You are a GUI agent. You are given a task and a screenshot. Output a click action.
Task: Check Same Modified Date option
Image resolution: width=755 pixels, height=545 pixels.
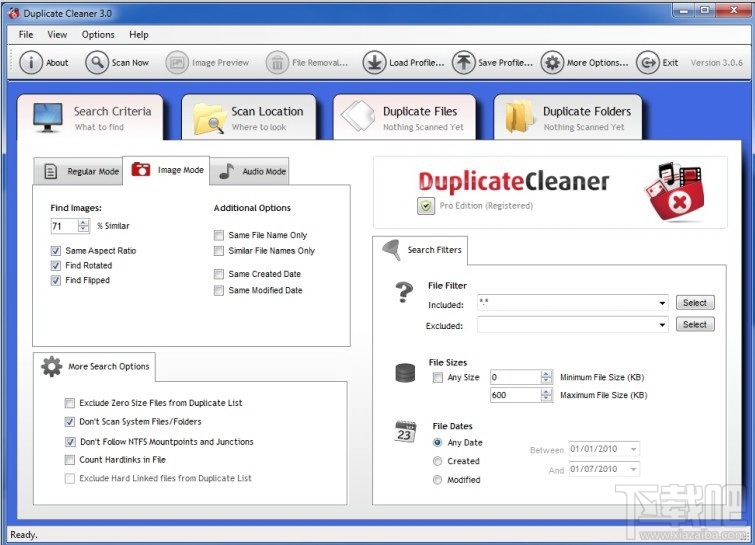pyautogui.click(x=219, y=290)
